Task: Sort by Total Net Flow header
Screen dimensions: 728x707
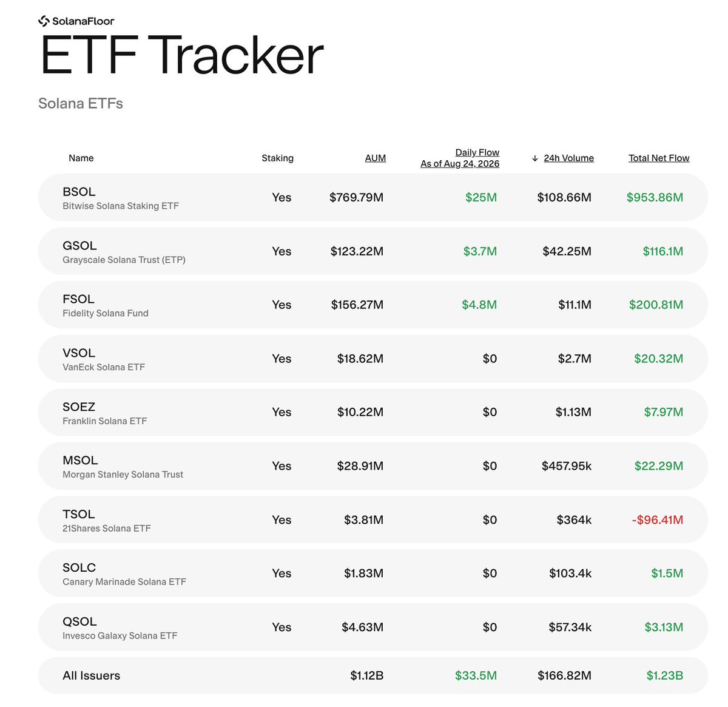Action: [x=659, y=158]
